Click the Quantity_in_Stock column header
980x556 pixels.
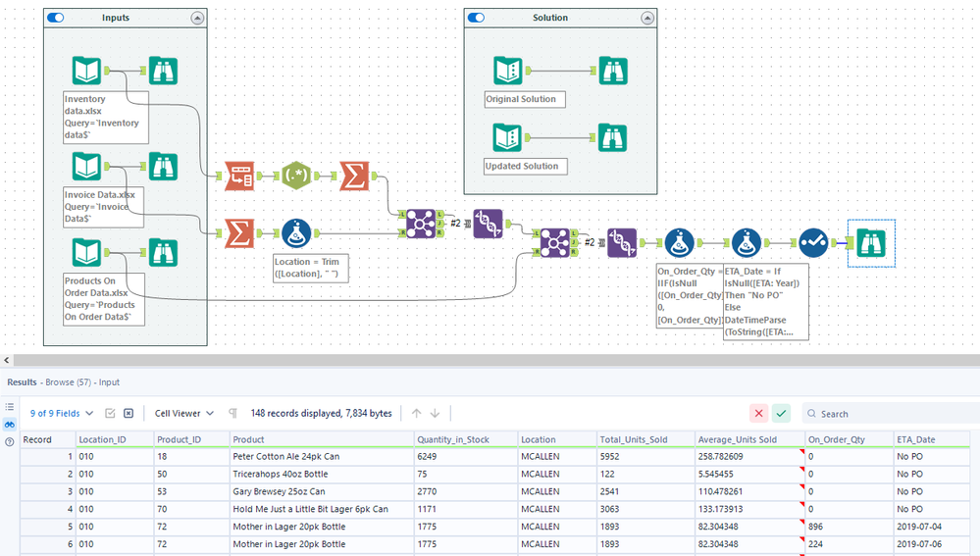click(466, 439)
